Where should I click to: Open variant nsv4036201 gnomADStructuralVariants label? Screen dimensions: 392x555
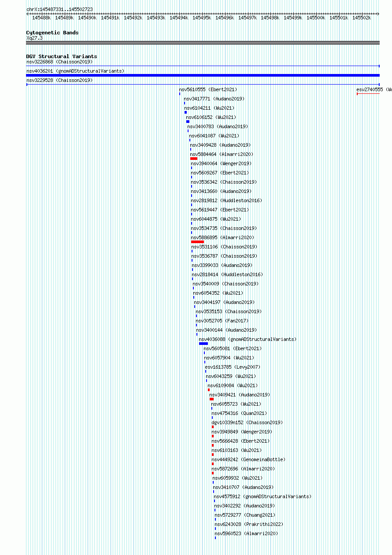point(75,71)
